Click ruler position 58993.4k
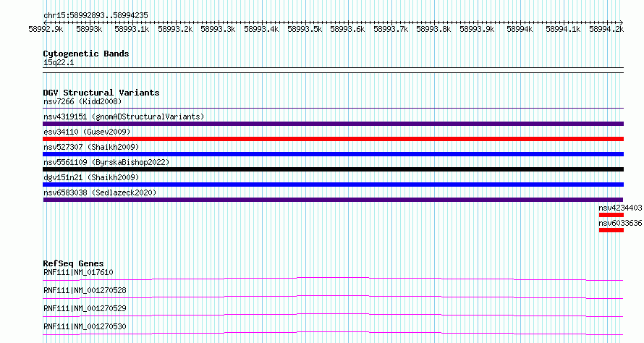The width and height of the screenshot is (644, 343). (261, 29)
